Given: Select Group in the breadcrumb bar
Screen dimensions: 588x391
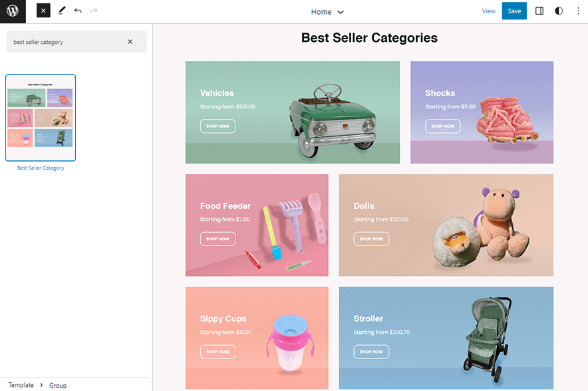Looking at the screenshot, I should [58, 386].
